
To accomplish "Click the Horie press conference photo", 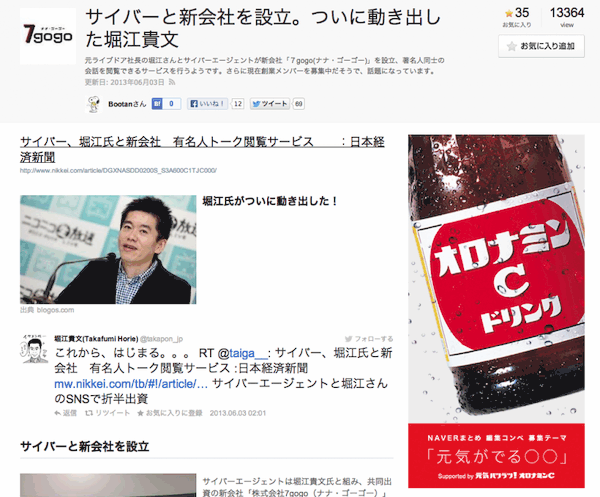I will coord(108,249).
